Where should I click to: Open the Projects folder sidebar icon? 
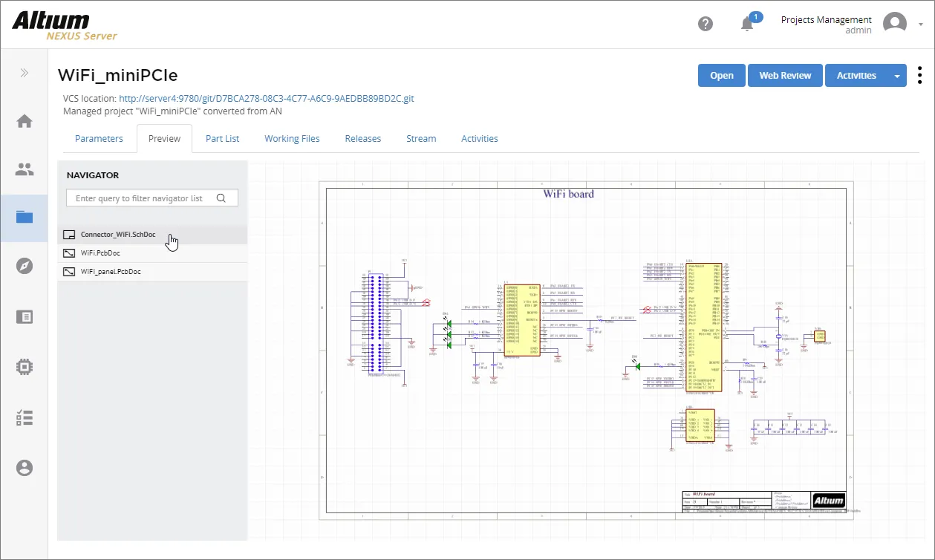pos(25,218)
